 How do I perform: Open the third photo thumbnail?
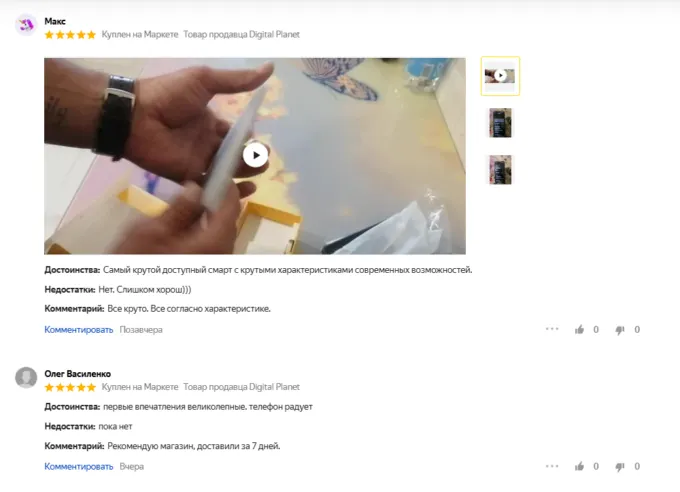[500, 170]
